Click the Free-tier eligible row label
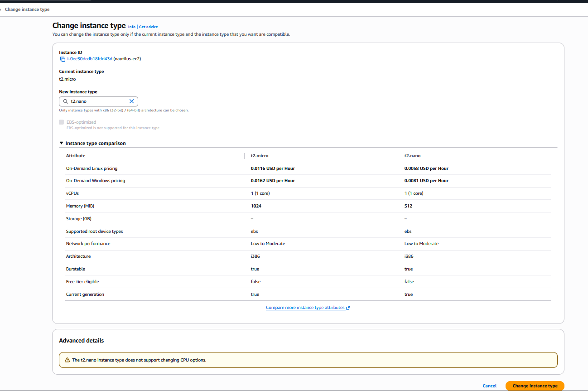 coord(82,282)
